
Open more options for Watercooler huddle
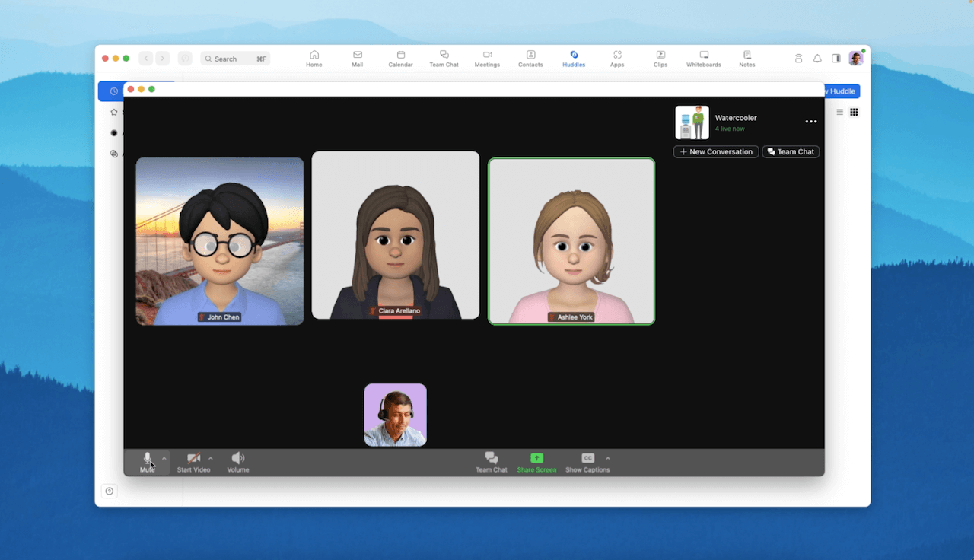coord(810,121)
